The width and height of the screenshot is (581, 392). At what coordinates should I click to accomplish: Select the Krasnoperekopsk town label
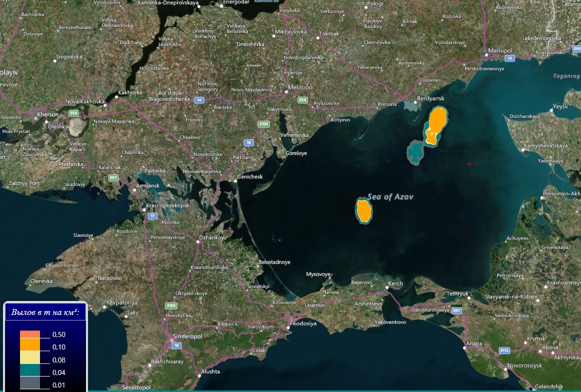167,205
